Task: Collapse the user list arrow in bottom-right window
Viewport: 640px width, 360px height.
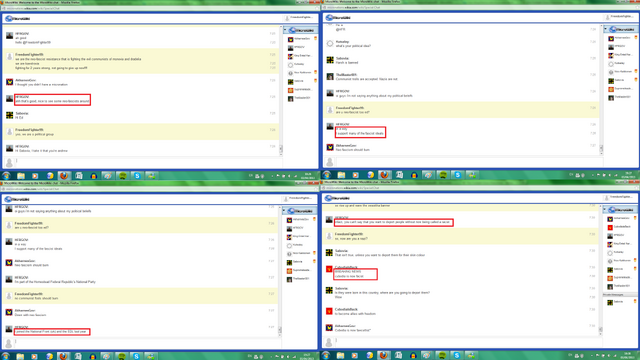Action: point(605,209)
